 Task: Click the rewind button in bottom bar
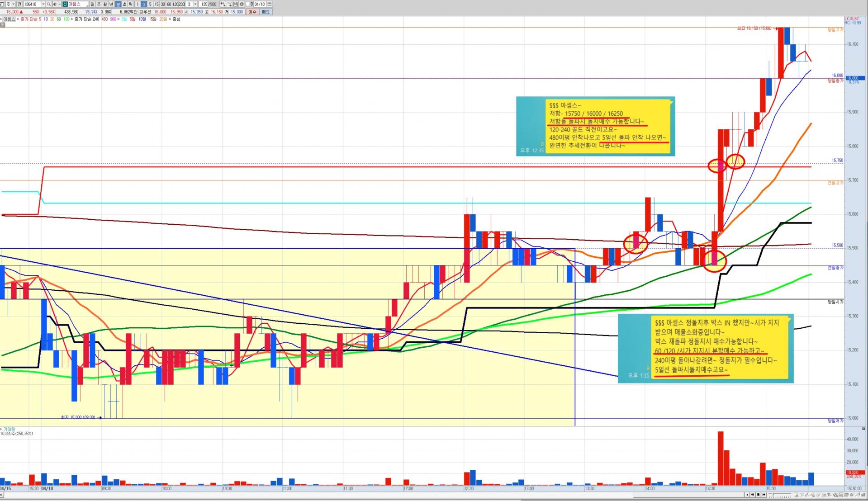coord(753,495)
